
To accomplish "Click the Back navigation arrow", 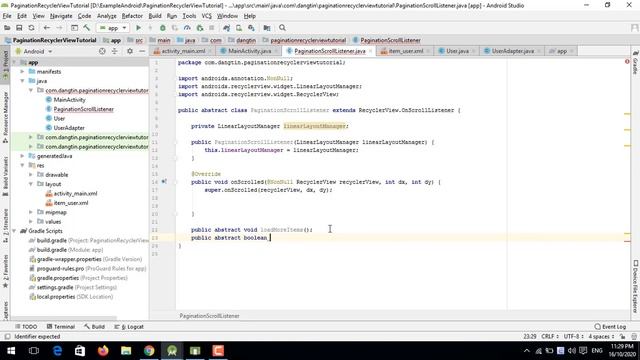I will pos(47,28).
